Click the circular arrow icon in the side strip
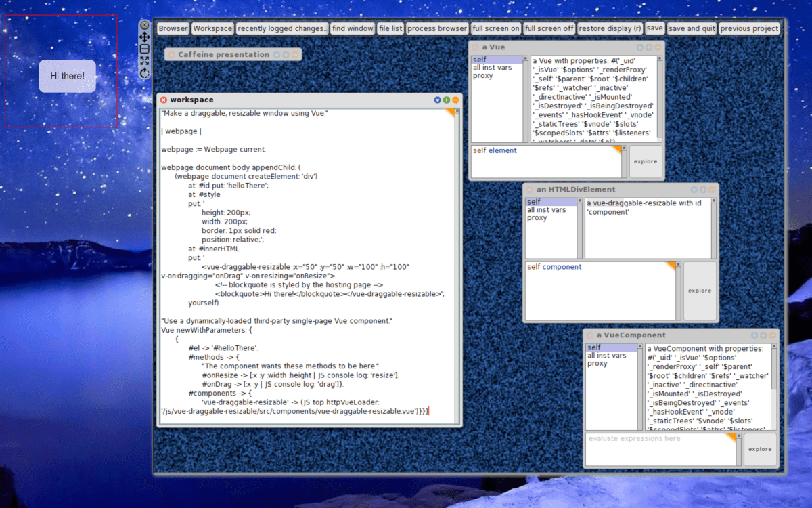812x508 pixels. (144, 73)
